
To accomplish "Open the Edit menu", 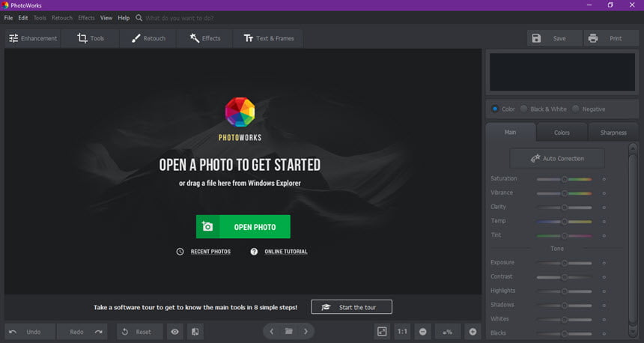I will pos(23,18).
